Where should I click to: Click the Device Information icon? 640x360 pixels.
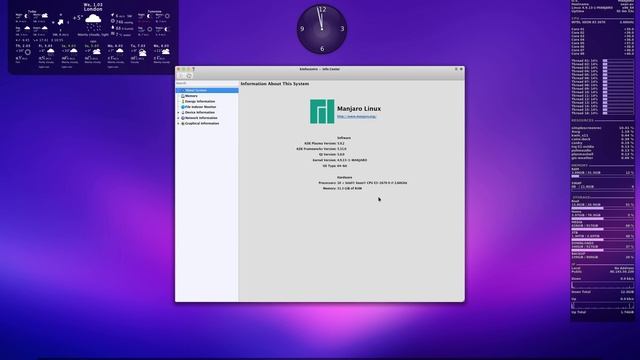tap(183, 112)
